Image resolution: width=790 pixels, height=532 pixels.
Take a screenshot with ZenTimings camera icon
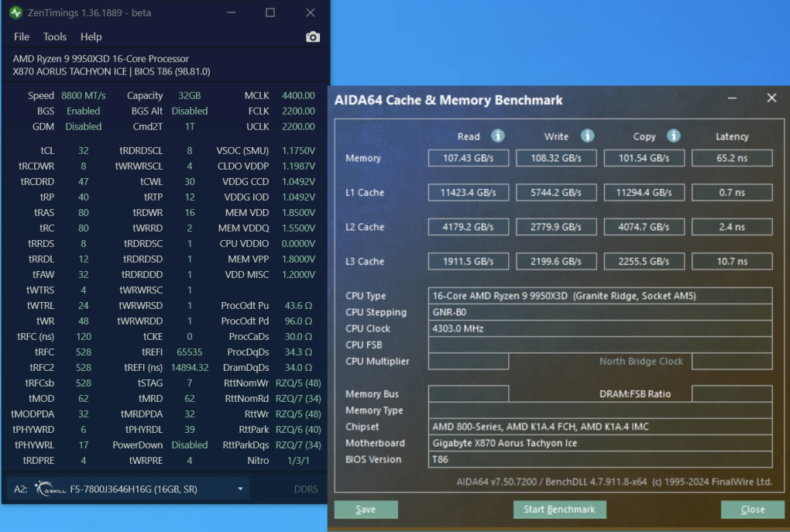(x=313, y=36)
